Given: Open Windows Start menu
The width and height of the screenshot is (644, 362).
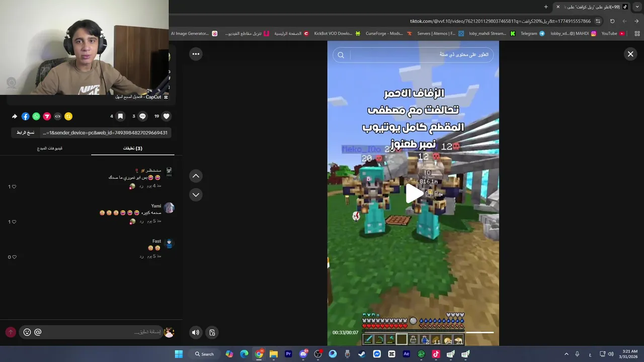Looking at the screenshot, I should (x=179, y=354).
